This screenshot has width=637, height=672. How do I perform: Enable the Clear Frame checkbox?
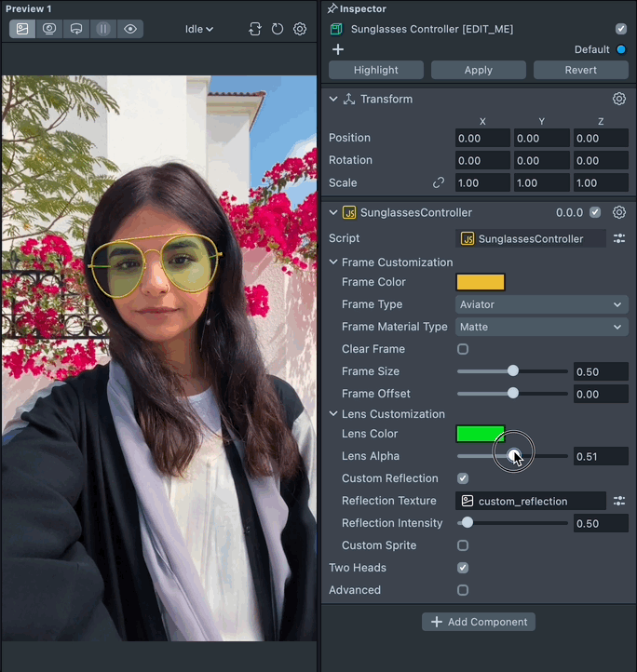pyautogui.click(x=463, y=349)
